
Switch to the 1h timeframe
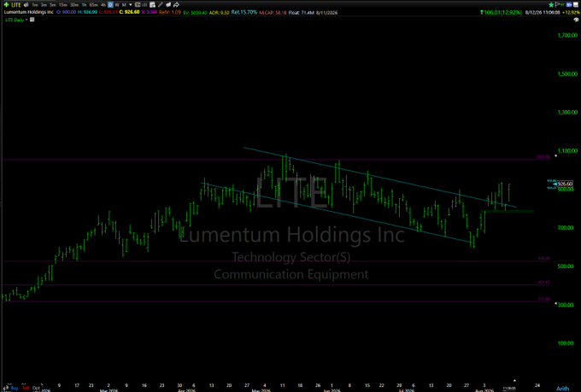click(84, 5)
